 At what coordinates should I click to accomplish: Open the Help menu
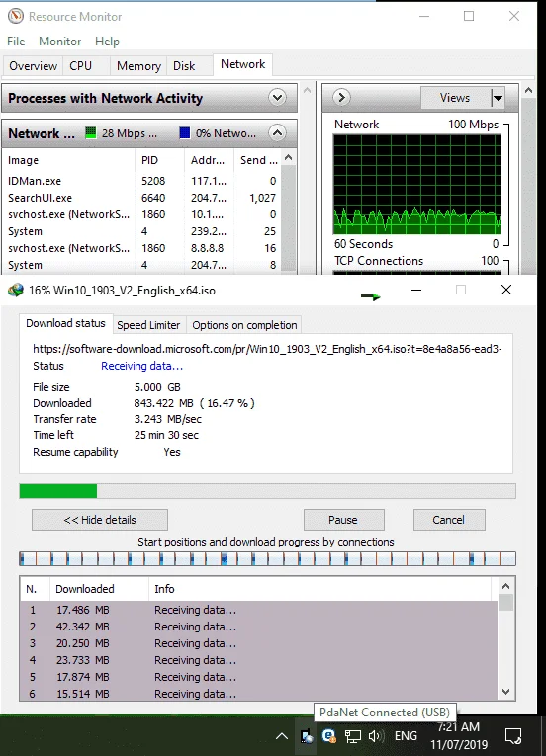point(107,42)
